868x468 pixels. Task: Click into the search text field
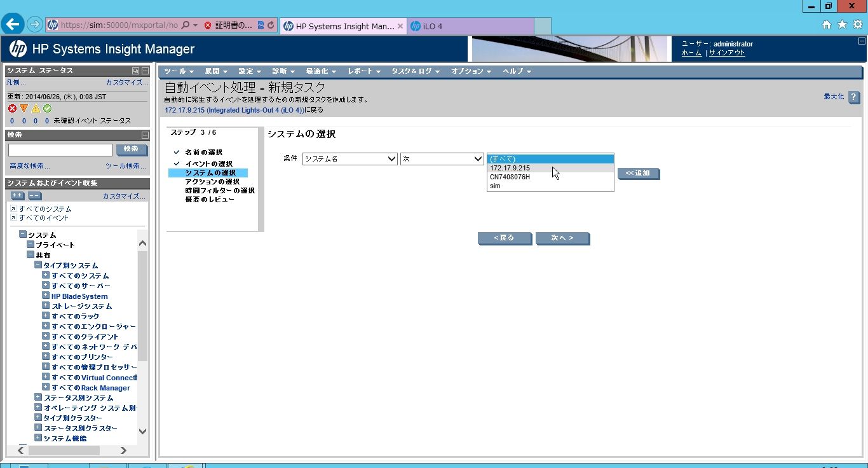point(60,150)
